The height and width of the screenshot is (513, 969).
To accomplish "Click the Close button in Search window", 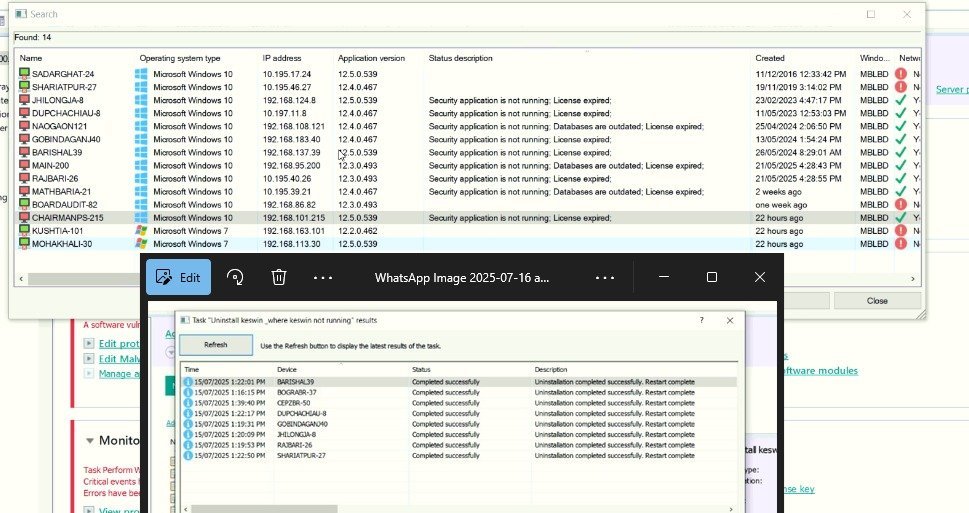I will pos(877,301).
